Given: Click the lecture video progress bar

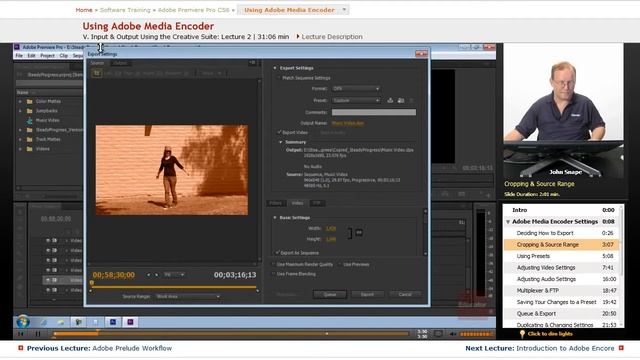Looking at the screenshot, I should (x=231, y=334).
